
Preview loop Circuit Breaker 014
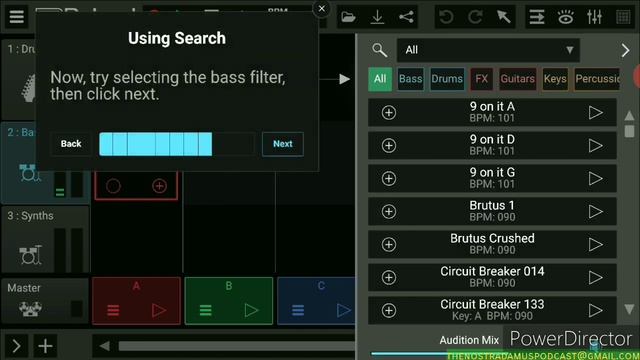tap(596, 278)
